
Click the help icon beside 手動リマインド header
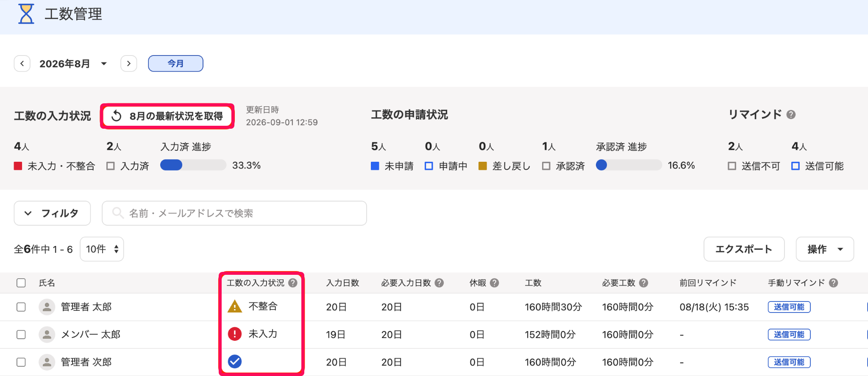(834, 283)
